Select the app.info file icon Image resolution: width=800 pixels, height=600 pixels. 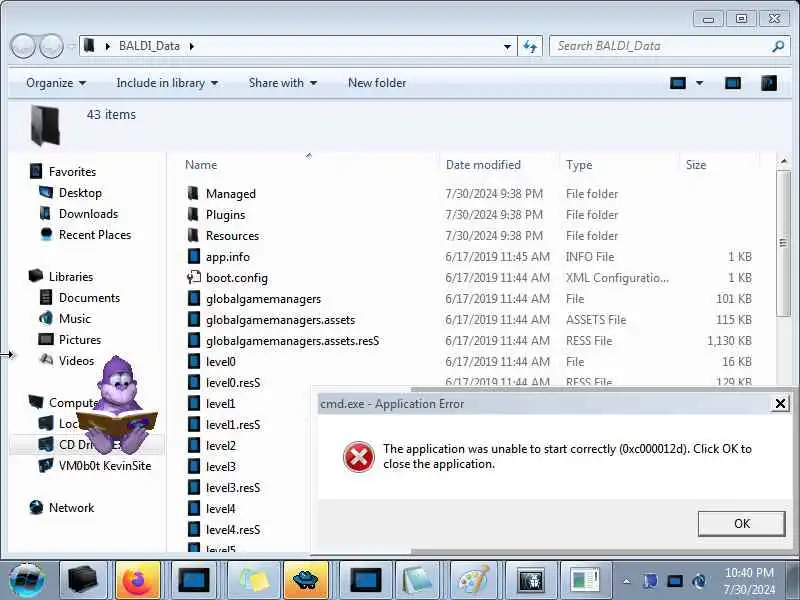[x=193, y=256]
